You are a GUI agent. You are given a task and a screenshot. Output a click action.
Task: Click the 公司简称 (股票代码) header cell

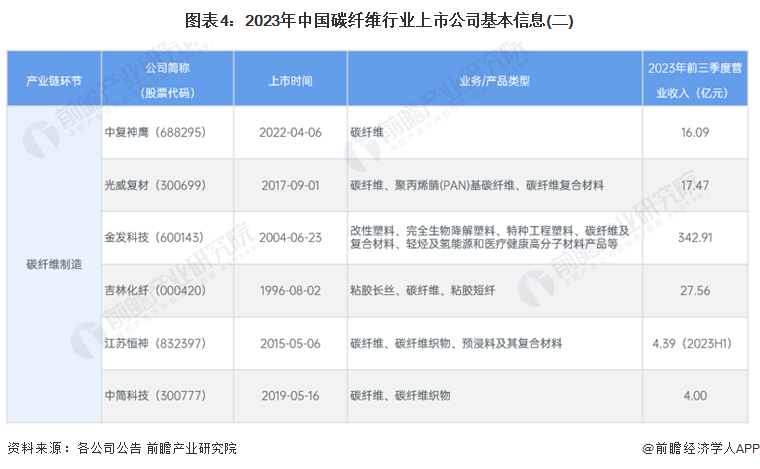pyautogui.click(x=167, y=79)
